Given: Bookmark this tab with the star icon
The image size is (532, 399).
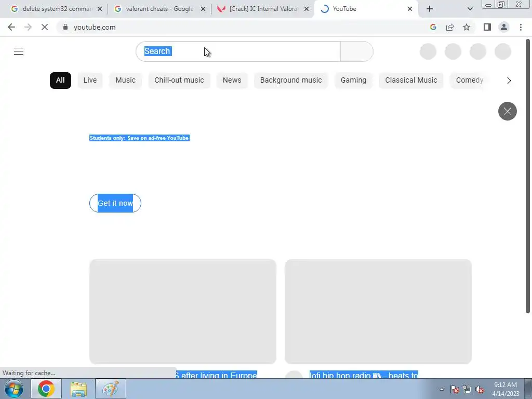Looking at the screenshot, I should tap(467, 27).
